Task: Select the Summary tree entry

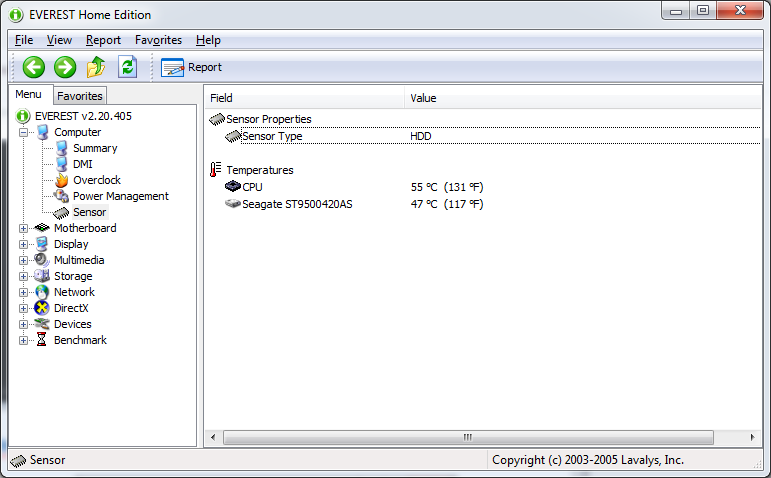Action: 95,148
